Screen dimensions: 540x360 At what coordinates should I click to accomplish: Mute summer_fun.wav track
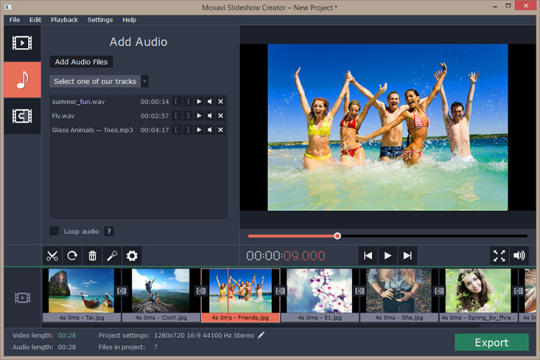[x=210, y=102]
